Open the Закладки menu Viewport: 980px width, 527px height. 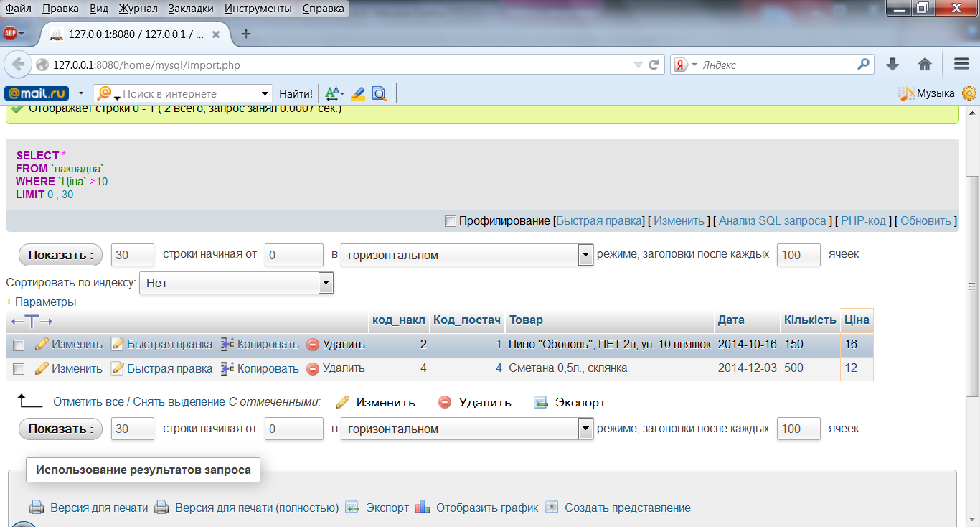[191, 9]
